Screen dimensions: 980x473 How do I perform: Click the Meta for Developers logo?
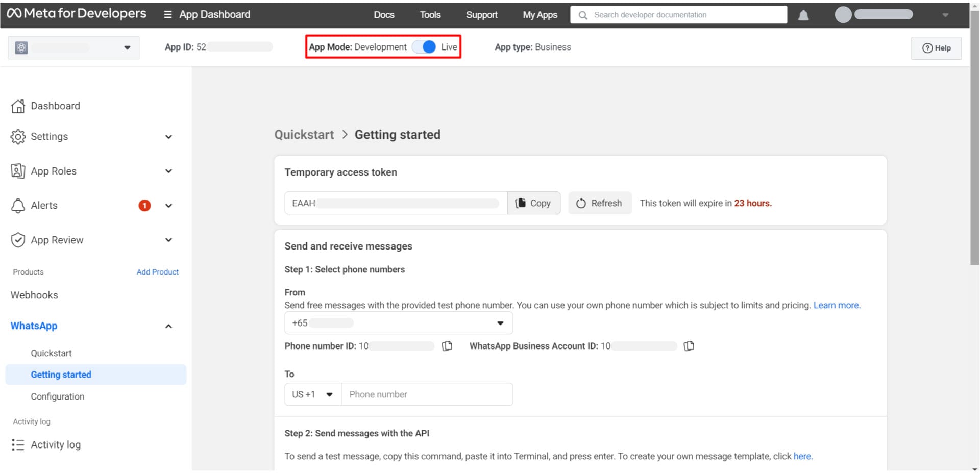[77, 14]
